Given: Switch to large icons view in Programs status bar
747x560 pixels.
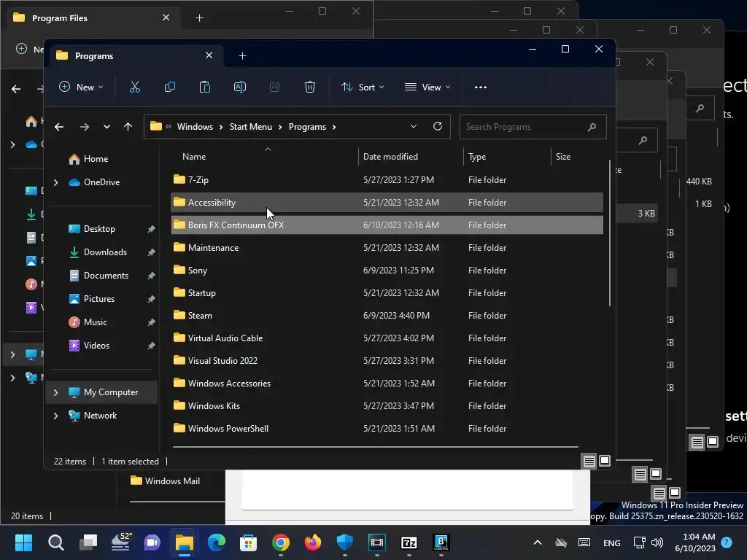Looking at the screenshot, I should coord(605,461).
